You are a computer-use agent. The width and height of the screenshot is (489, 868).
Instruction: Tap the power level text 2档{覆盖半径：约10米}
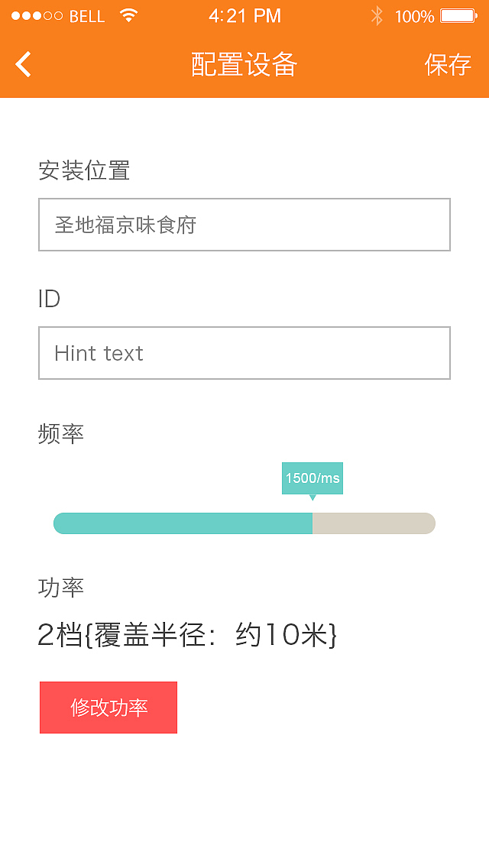point(189,633)
